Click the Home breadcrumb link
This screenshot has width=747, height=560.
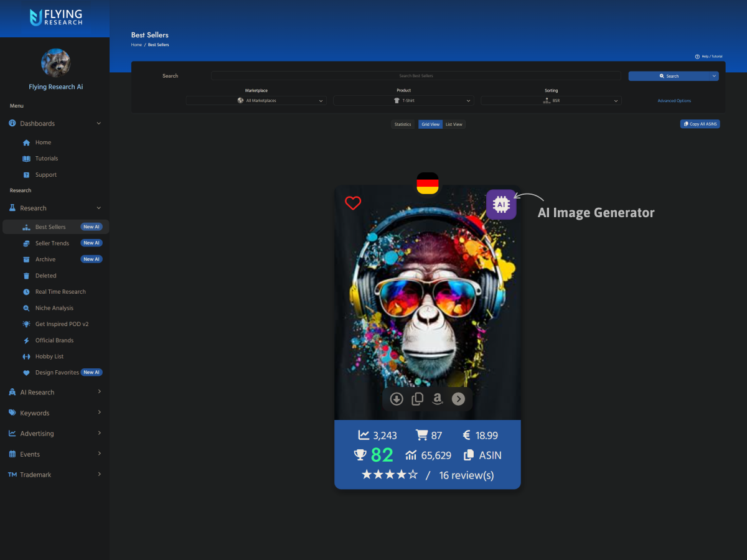pos(136,45)
